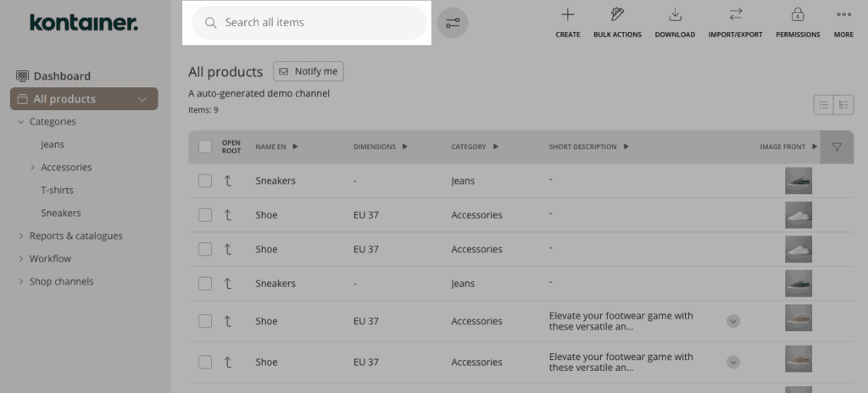Expand the Reports & catalogues section
Image resolution: width=868 pixels, height=393 pixels.
click(x=21, y=236)
